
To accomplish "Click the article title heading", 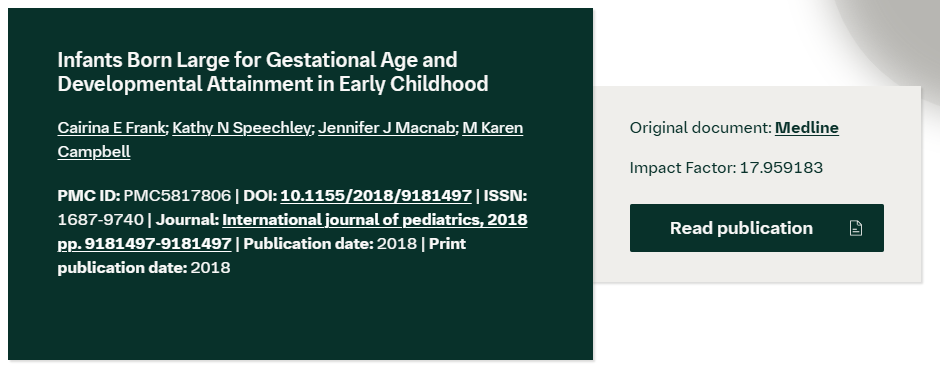I will coord(273,72).
